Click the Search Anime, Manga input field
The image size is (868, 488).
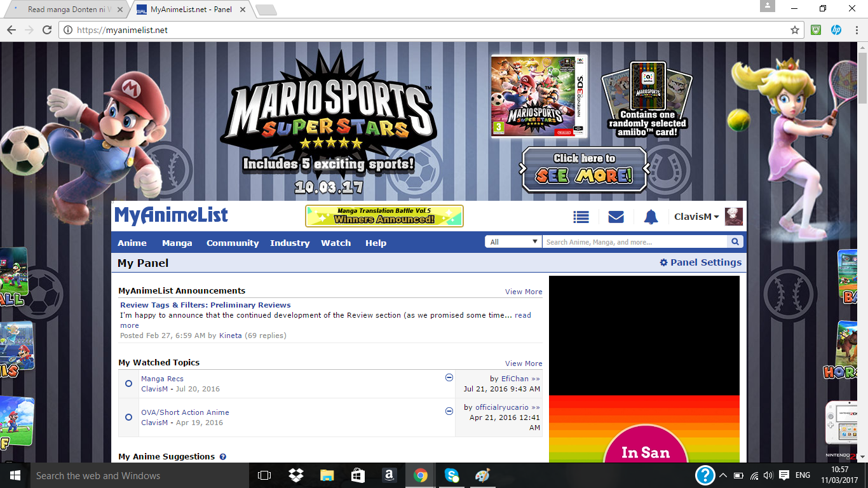pyautogui.click(x=634, y=242)
